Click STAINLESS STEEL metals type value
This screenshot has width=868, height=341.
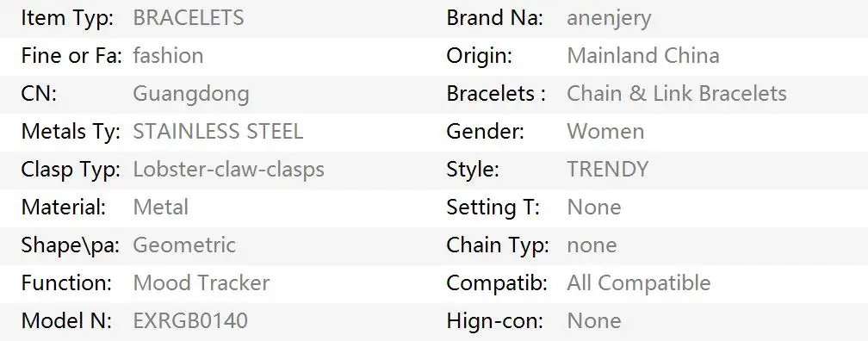[x=218, y=131]
